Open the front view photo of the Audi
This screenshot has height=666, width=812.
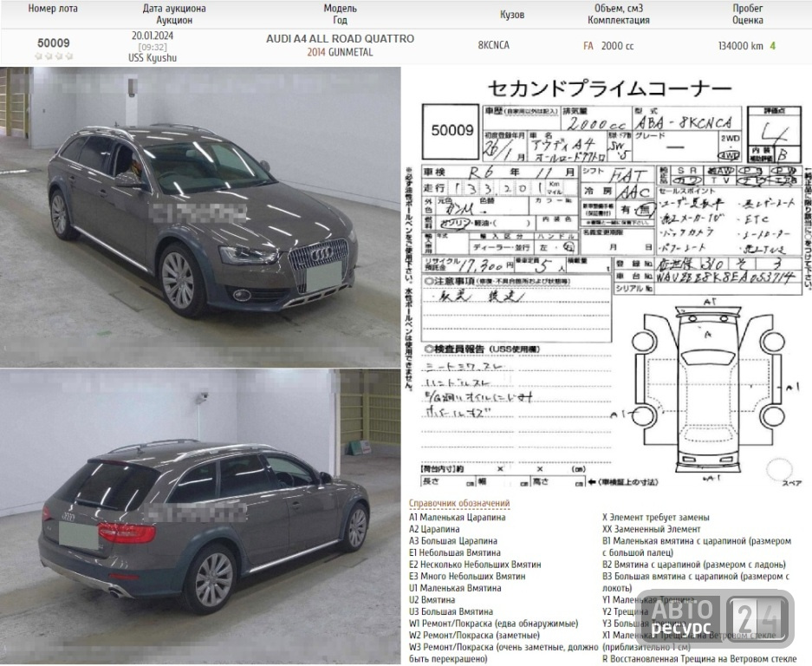point(200,217)
